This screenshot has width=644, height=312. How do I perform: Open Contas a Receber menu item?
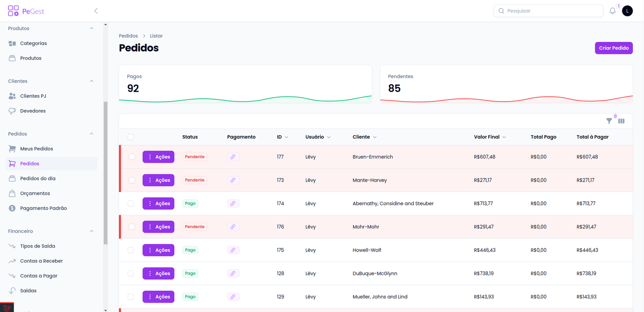tap(41, 261)
